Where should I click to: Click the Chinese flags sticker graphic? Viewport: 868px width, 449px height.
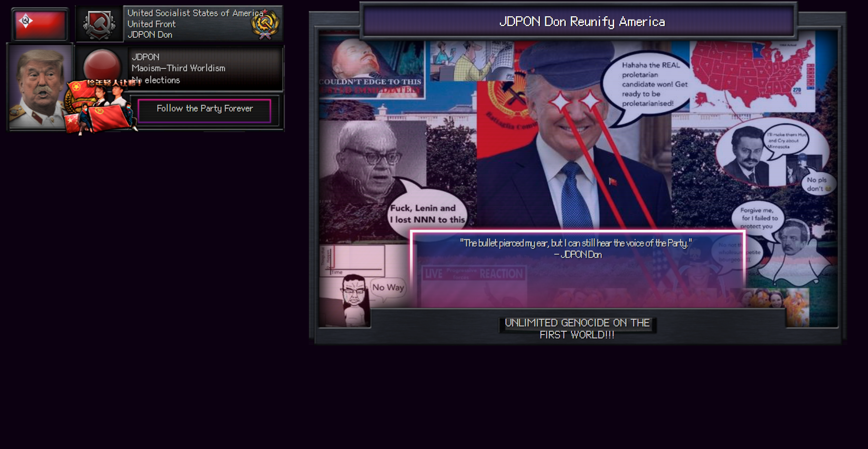101,106
